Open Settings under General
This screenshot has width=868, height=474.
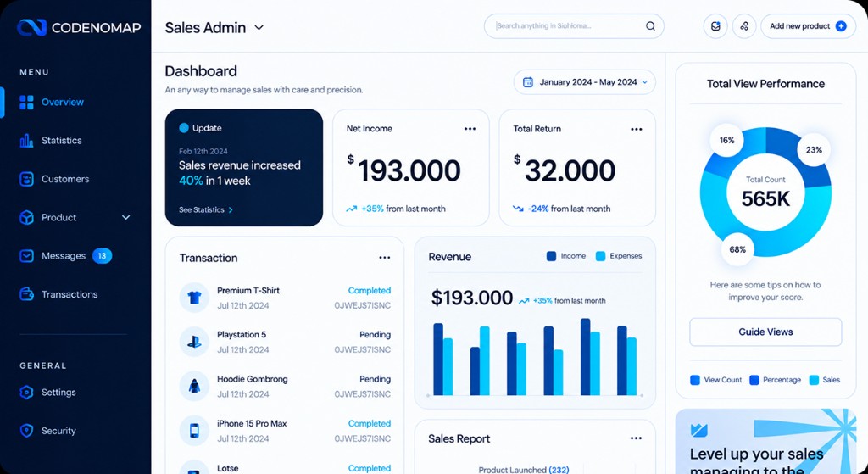pos(58,392)
